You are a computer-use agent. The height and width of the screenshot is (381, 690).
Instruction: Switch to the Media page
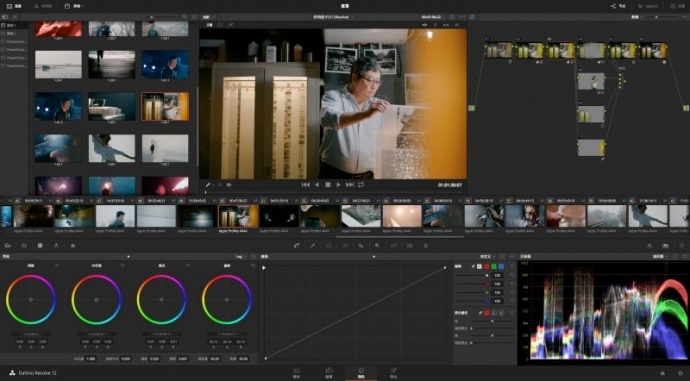tap(297, 373)
